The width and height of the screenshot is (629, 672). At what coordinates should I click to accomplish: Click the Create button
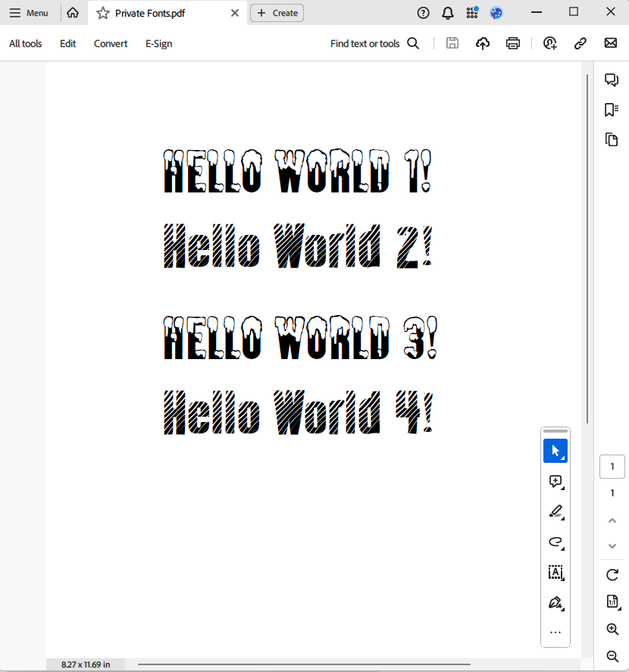coord(276,13)
